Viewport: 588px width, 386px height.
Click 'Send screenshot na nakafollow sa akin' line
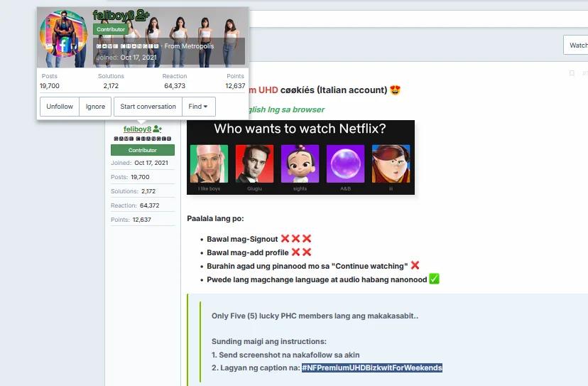[x=285, y=355]
